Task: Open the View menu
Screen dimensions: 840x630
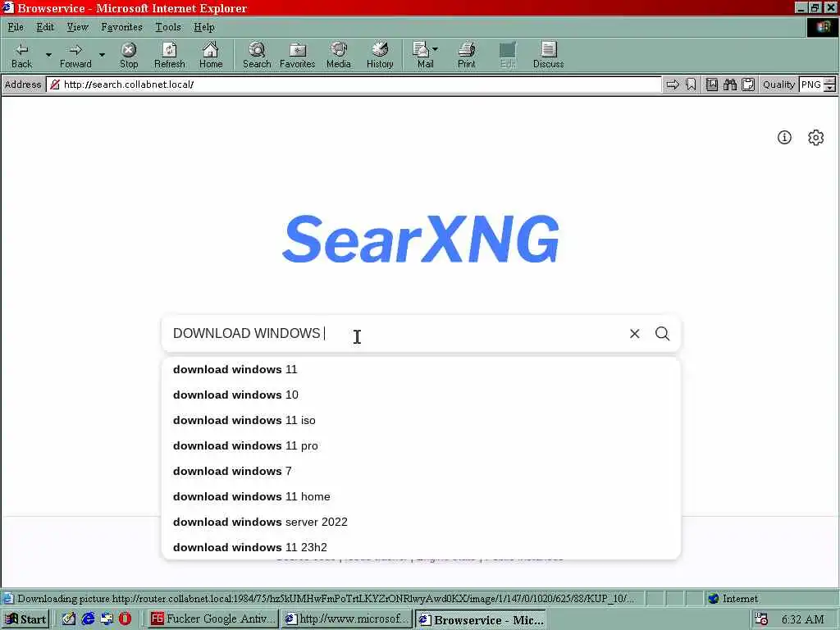Action: [77, 27]
